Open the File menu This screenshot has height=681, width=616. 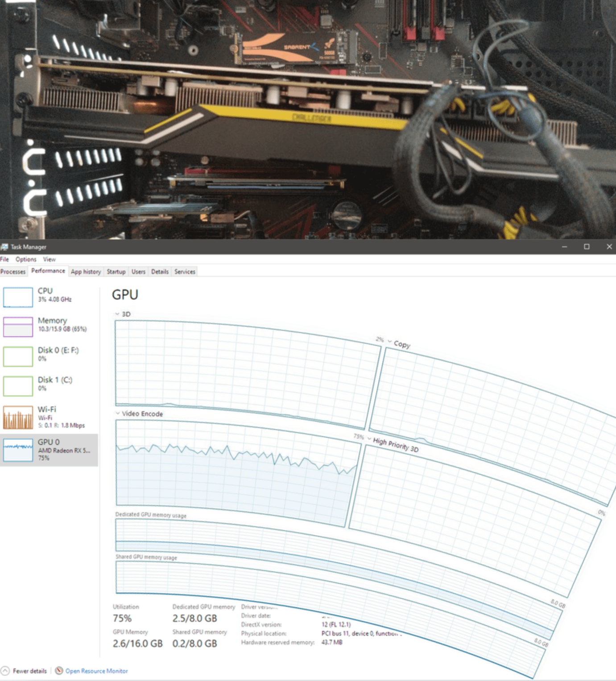point(4,259)
